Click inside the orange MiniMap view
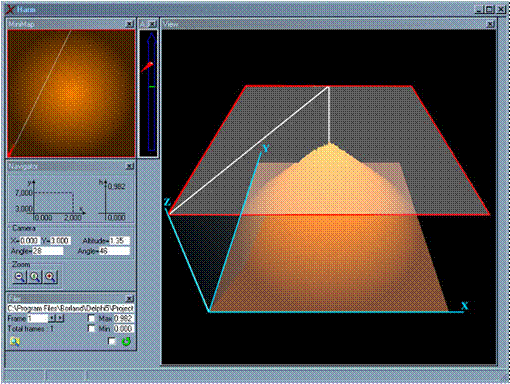This screenshot has width=510, height=384. (71, 93)
